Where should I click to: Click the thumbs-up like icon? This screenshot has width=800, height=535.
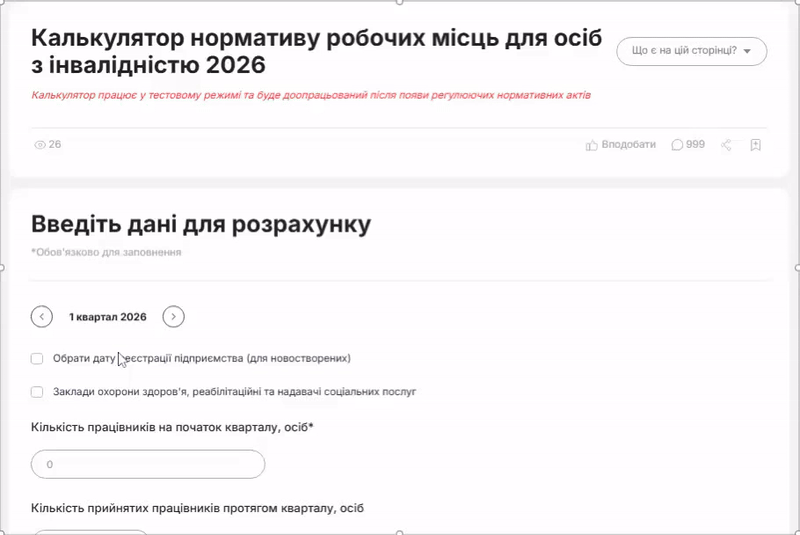591,145
